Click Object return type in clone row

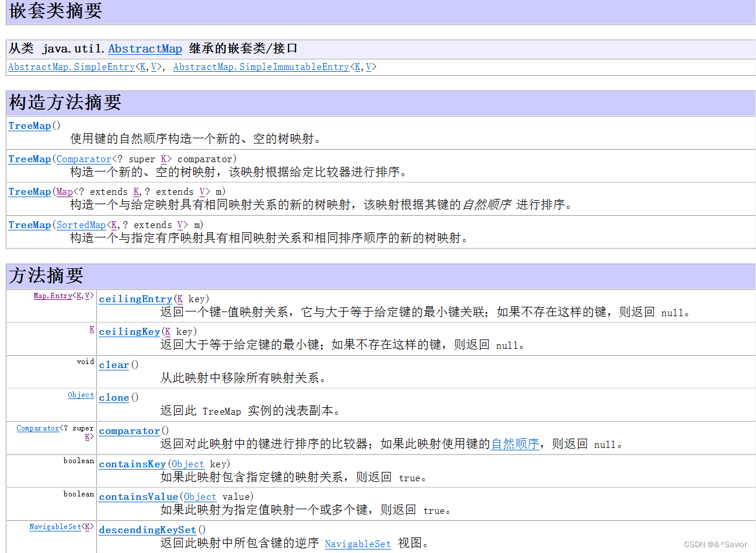point(81,395)
